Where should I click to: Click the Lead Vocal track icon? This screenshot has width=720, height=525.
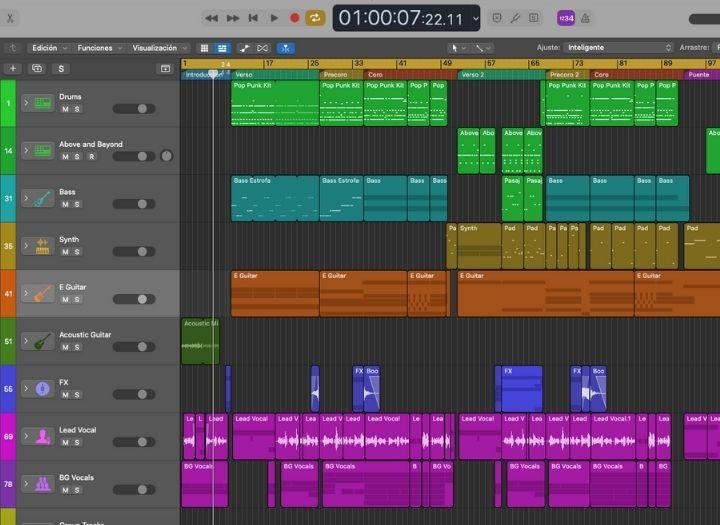point(43,436)
